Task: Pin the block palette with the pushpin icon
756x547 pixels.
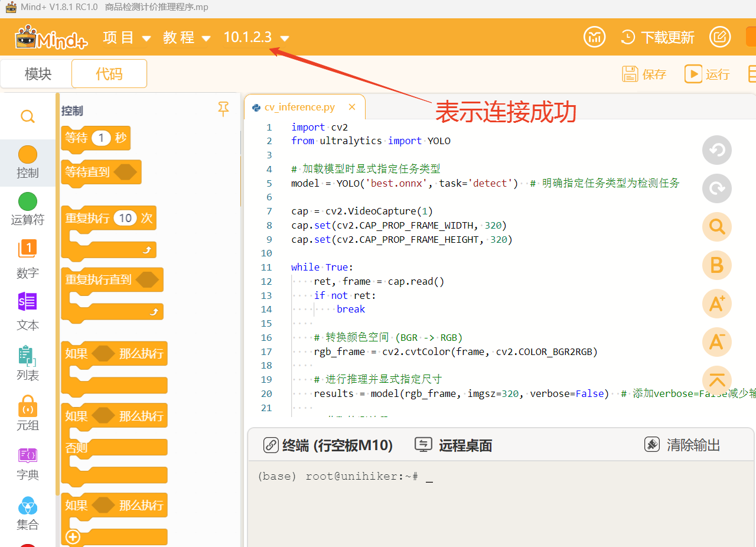Action: [x=223, y=109]
